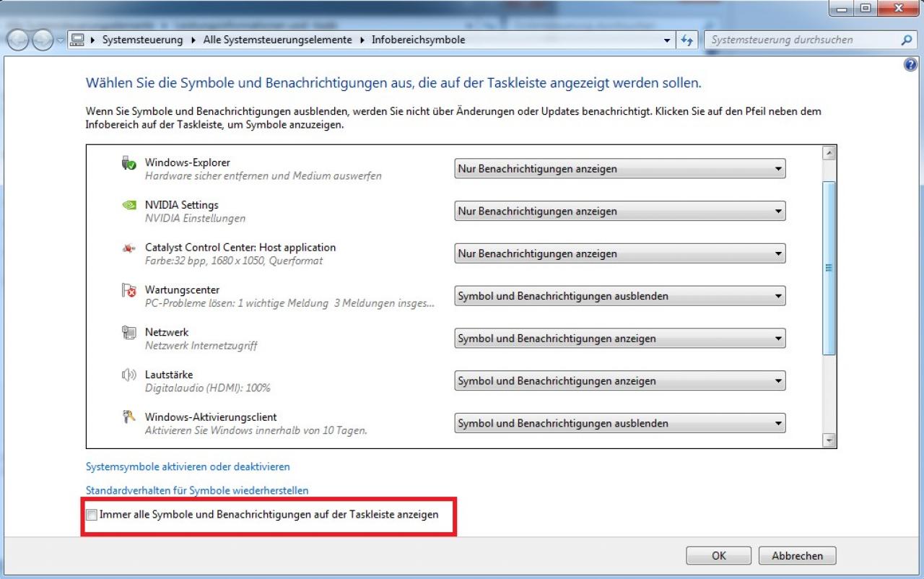Click Netzwerk Internetzugriff description

click(201, 346)
